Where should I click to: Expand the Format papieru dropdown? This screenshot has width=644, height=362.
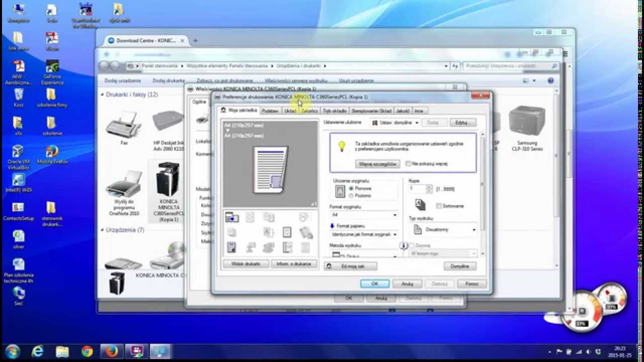click(363, 234)
